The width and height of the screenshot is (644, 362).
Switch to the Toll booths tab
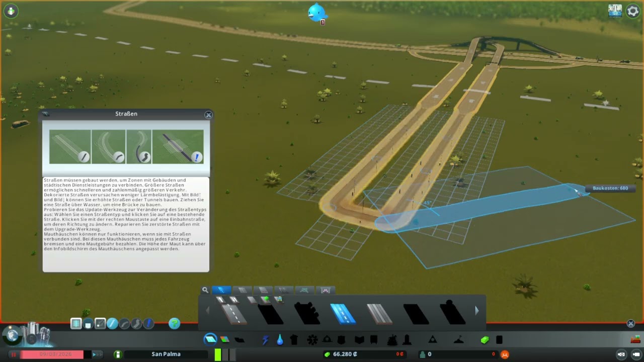tap(325, 290)
